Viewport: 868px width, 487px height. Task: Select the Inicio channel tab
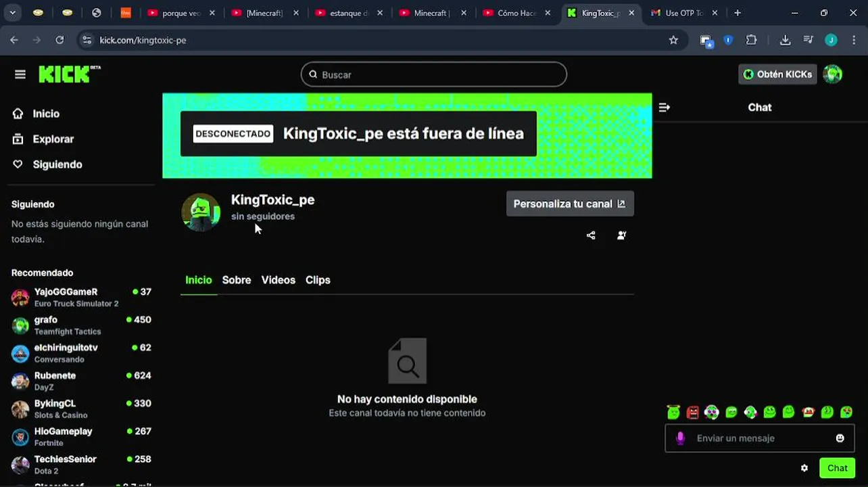click(199, 280)
